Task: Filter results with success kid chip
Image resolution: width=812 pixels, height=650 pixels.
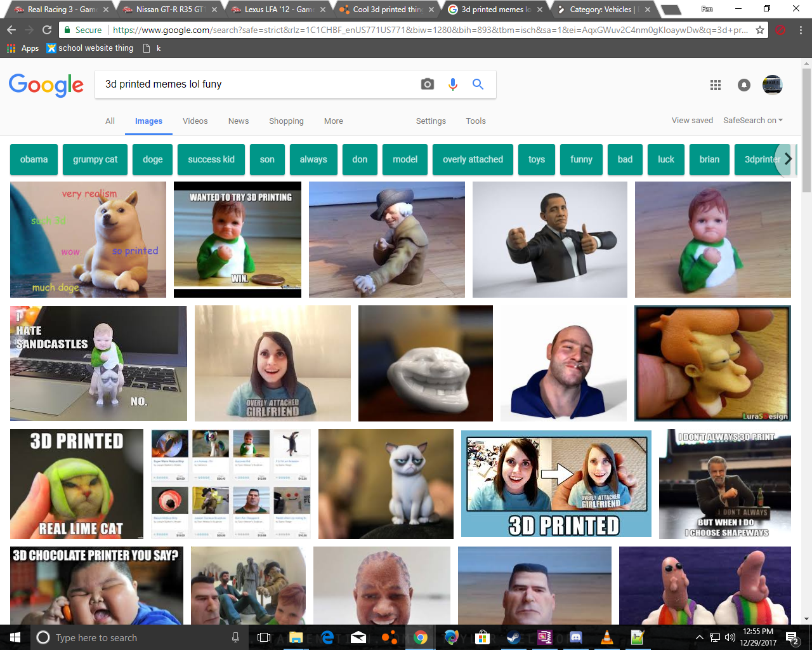Action: click(x=211, y=159)
